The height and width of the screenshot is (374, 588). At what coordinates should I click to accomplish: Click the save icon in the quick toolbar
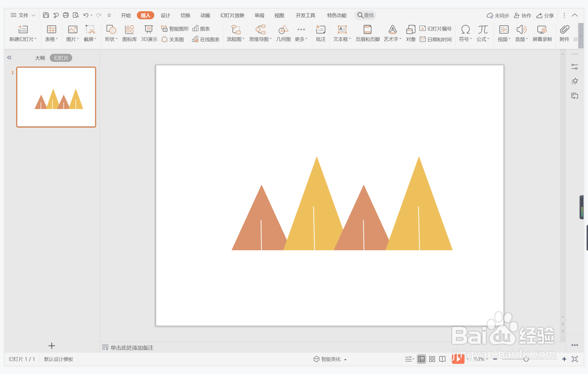point(46,15)
